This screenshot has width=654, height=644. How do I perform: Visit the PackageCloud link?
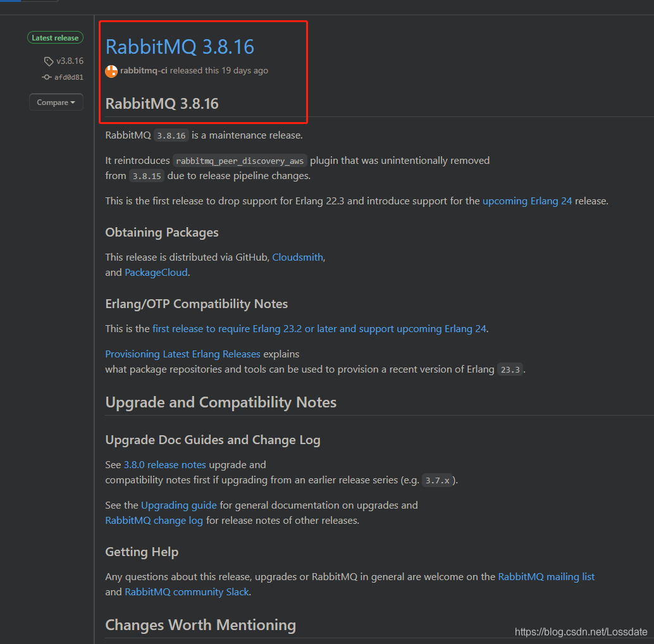coord(156,273)
